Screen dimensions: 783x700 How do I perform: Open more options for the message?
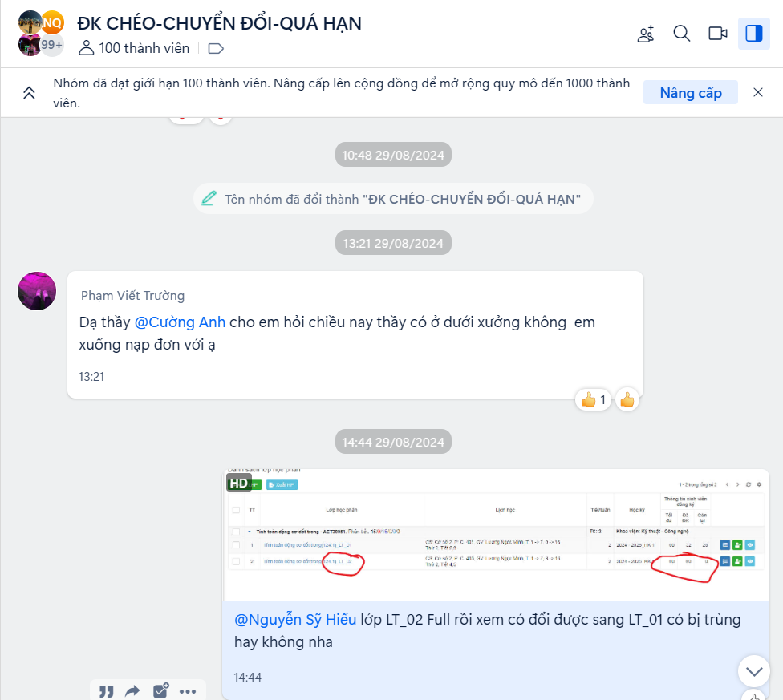188,691
